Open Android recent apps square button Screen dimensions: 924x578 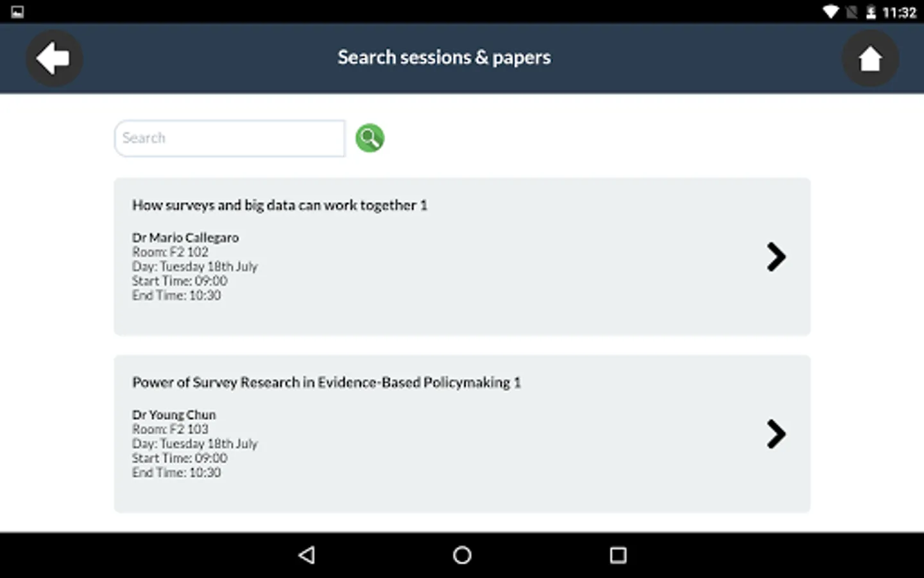coord(618,555)
